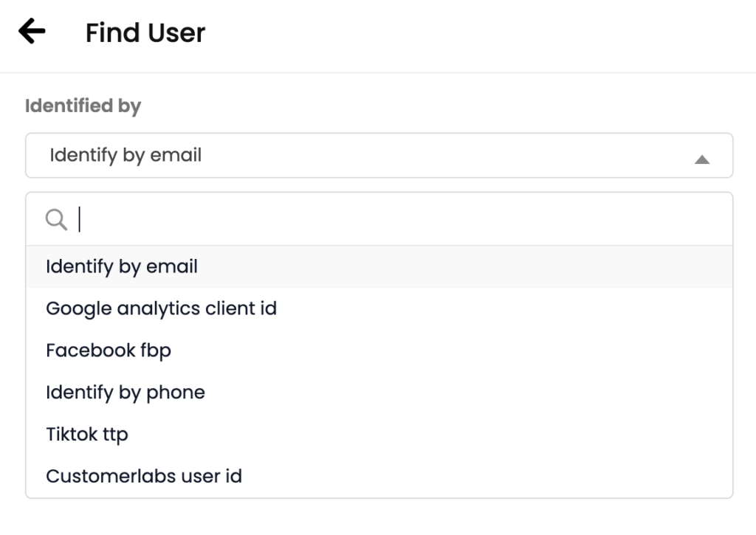The height and width of the screenshot is (535, 756).
Task: Identify the user by phone number
Action: click(x=126, y=393)
